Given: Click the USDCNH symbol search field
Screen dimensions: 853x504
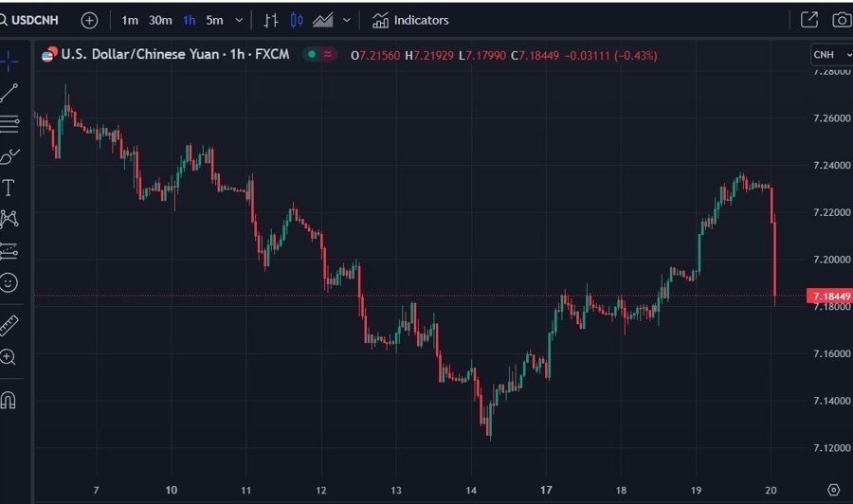Looking at the screenshot, I should point(36,20).
